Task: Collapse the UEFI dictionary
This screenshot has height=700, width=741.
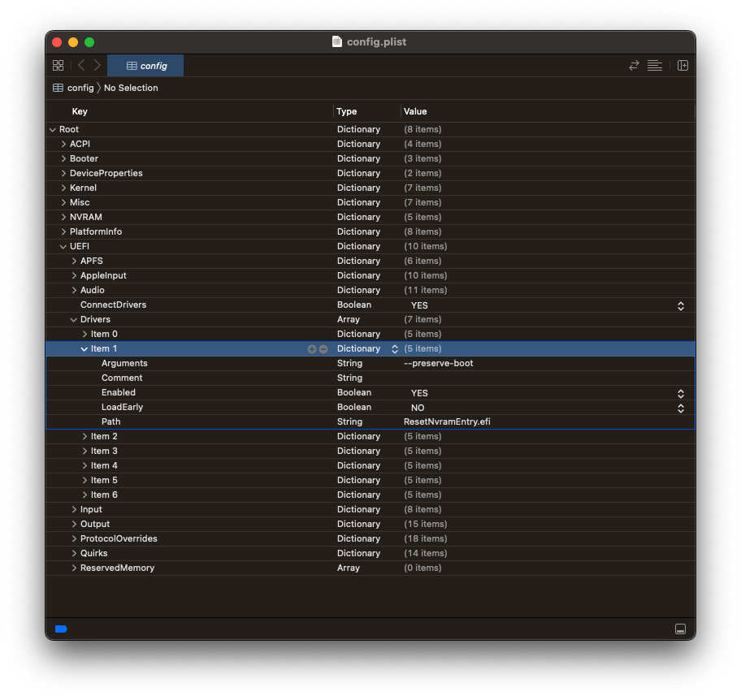Action: pos(63,246)
